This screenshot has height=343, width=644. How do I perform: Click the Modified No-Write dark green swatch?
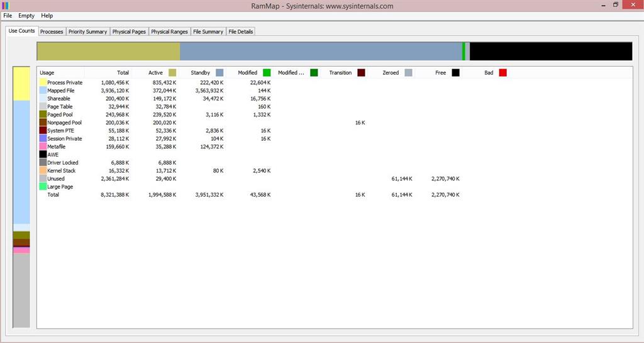click(314, 73)
